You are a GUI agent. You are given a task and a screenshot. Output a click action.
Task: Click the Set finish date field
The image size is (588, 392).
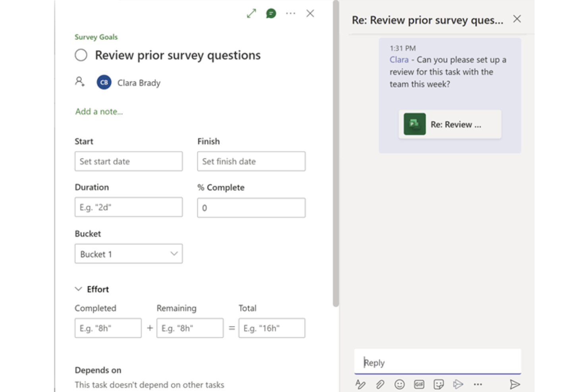[251, 161]
